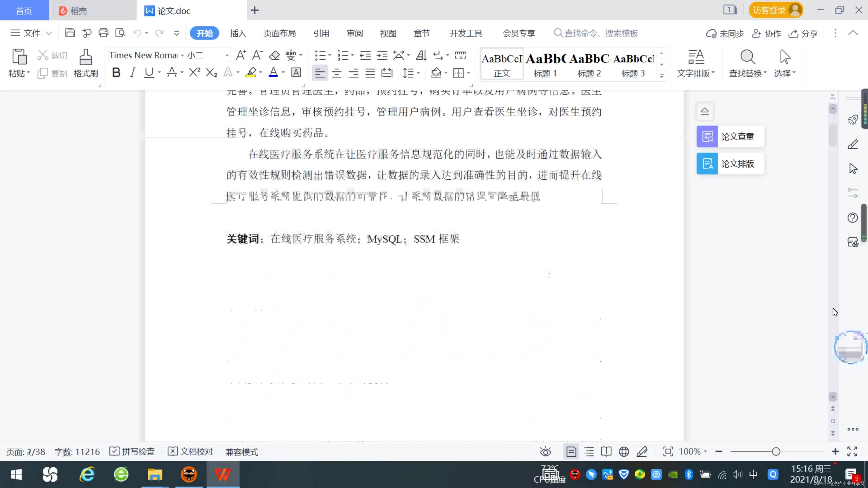Click the thesis plagiarism check button
This screenshot has height=488, width=868.
tap(730, 136)
